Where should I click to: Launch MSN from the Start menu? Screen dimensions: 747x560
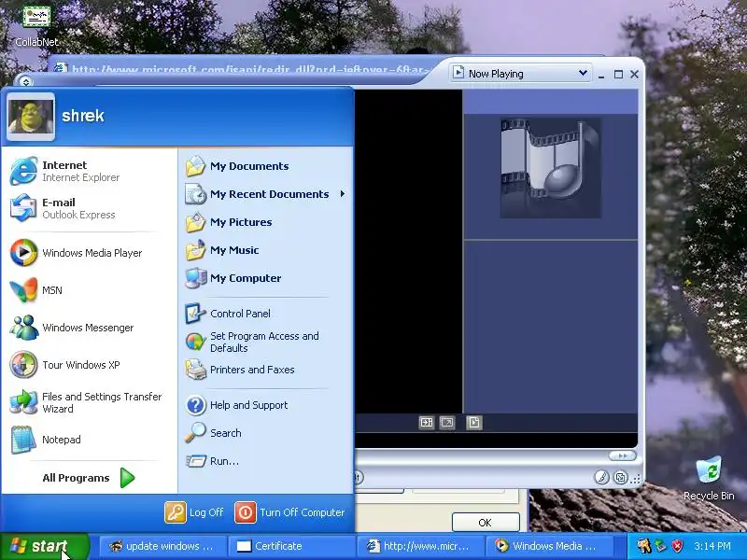click(x=89, y=290)
